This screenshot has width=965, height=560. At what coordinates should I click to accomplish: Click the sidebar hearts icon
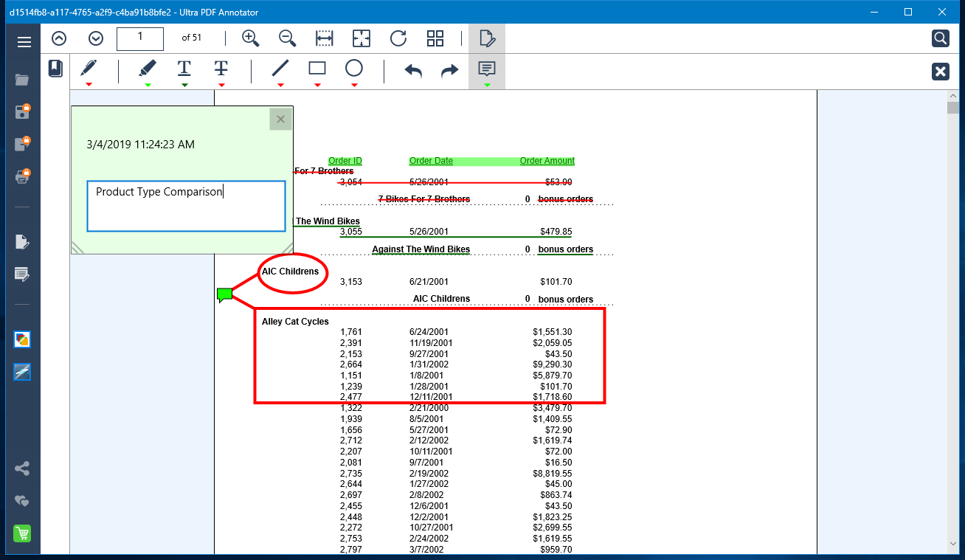[x=22, y=501]
